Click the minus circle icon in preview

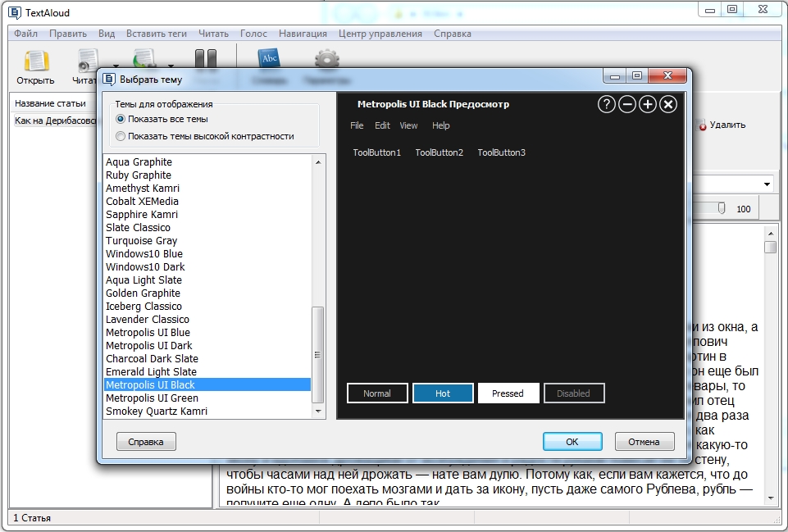[x=627, y=104]
